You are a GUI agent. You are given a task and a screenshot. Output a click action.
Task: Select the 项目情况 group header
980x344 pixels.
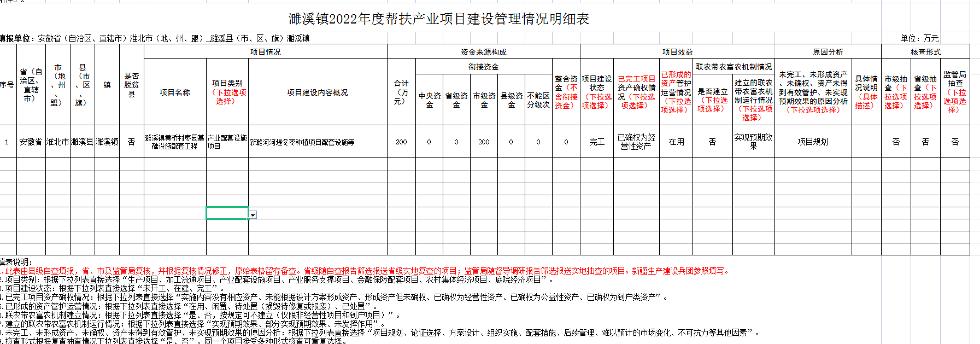coord(266,52)
